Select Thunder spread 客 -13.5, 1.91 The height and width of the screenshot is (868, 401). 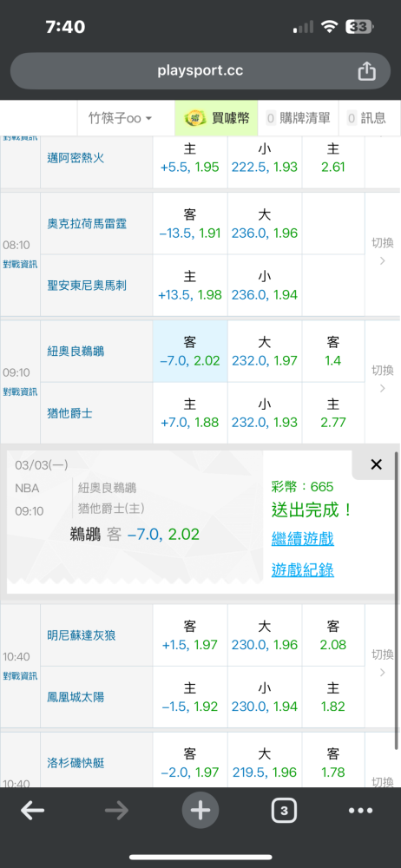190,224
